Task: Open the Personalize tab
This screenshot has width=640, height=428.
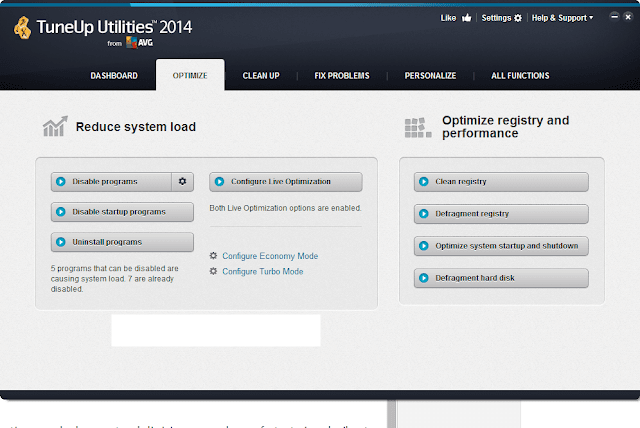Action: (430, 76)
